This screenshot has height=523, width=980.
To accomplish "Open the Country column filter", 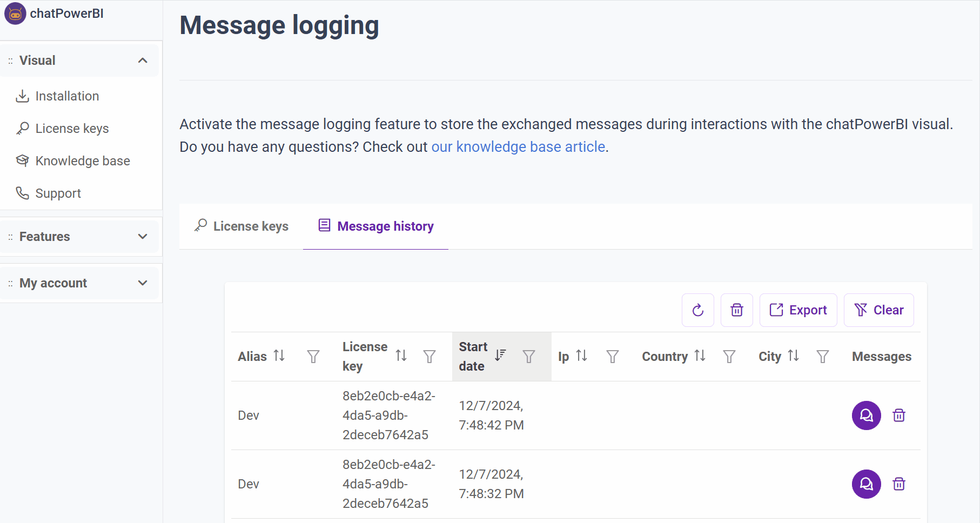I will pos(729,357).
